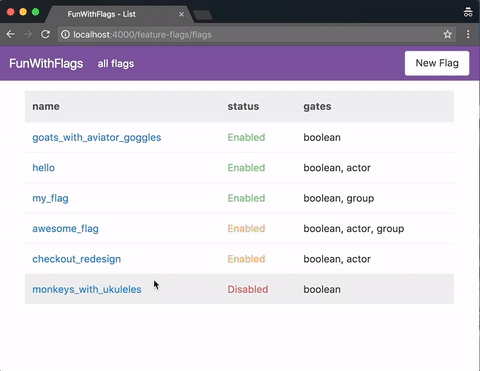Screen dimensions: 480x371
Task: Close the FunWithFlags - List tab
Action: pos(181,14)
